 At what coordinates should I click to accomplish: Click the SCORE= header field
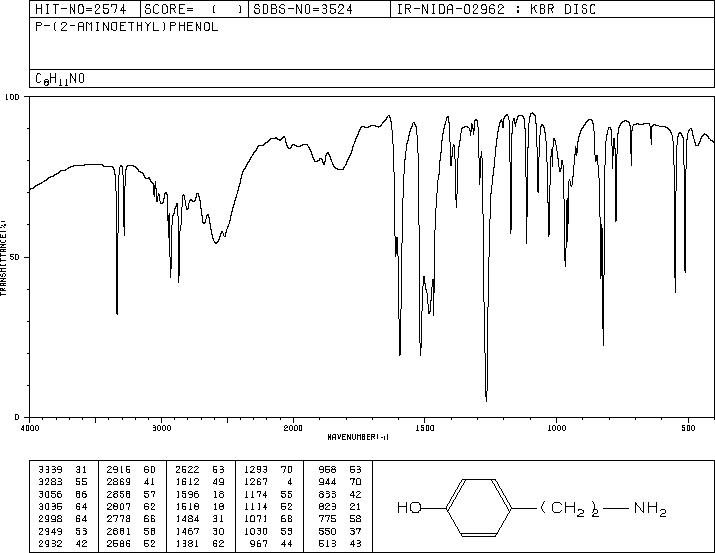193,9
